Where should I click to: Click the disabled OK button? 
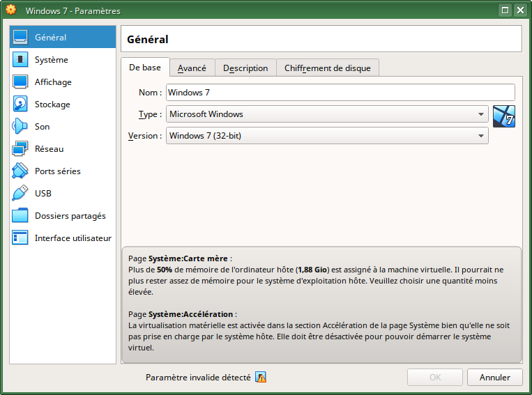[435, 378]
